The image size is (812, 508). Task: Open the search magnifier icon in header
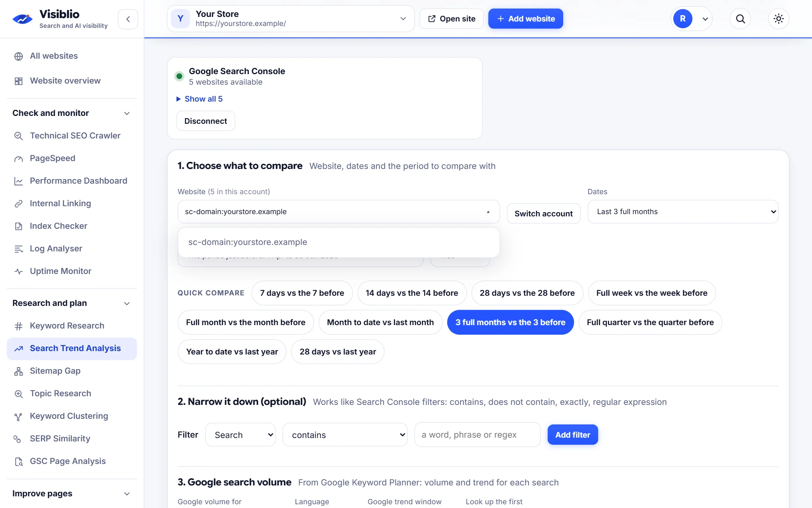point(740,19)
